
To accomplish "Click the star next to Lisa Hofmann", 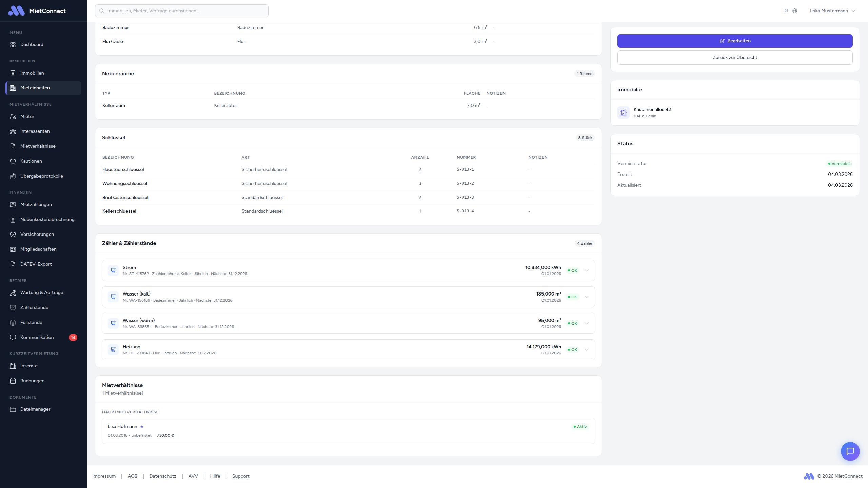I will click(142, 427).
